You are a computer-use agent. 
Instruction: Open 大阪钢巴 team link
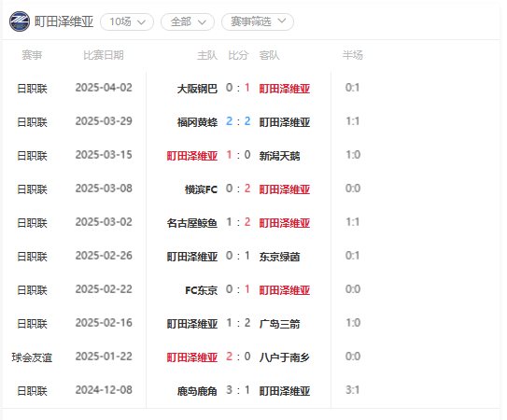tap(197, 89)
